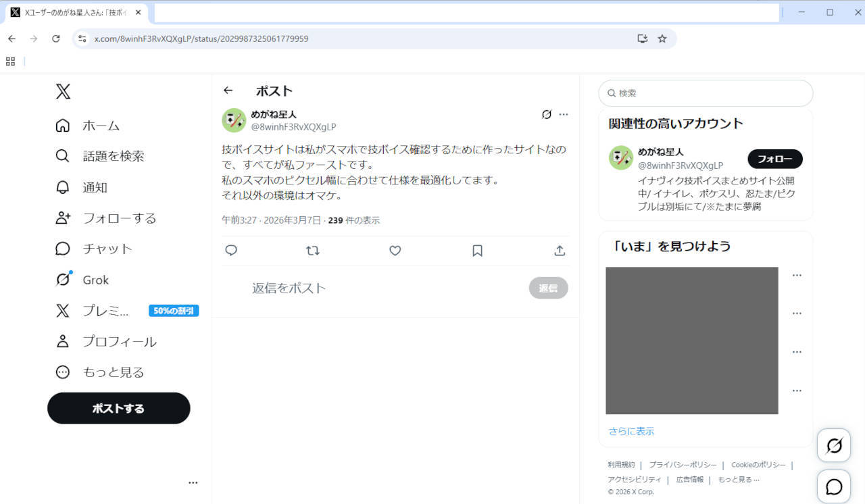The image size is (865, 504).
Task: Open first trend options dots
Action: tap(797, 276)
